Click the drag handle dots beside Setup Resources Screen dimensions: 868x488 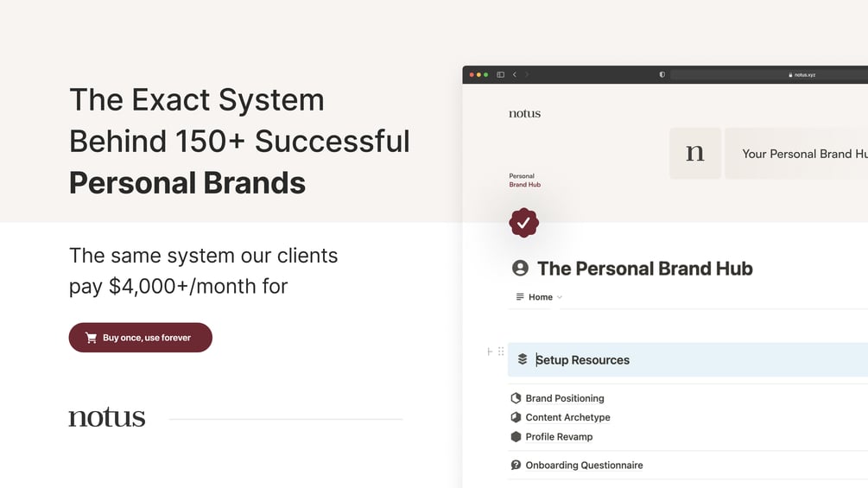coord(501,352)
